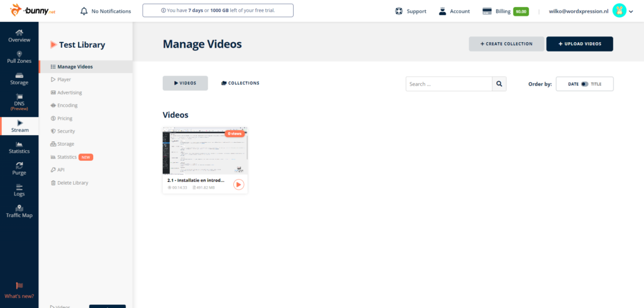The height and width of the screenshot is (308, 644).
Task: Click What's new? flag icon
Action: 19,286
